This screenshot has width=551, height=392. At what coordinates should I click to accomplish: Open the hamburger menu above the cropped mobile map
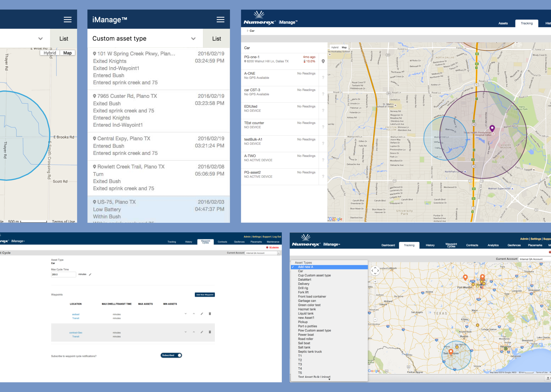pyautogui.click(x=68, y=20)
